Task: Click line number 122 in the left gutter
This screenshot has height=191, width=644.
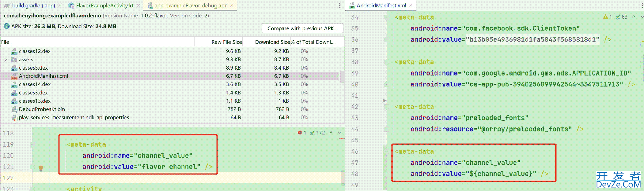Action: point(8,178)
